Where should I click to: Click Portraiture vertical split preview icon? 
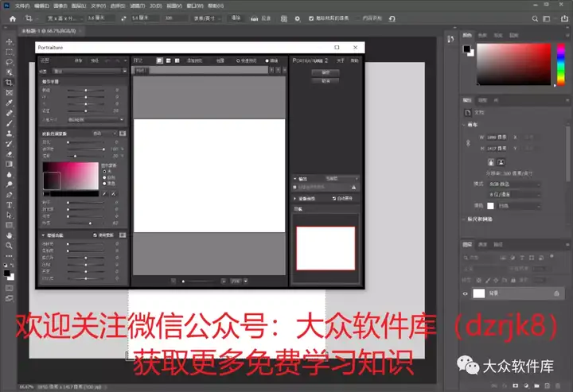[177, 60]
